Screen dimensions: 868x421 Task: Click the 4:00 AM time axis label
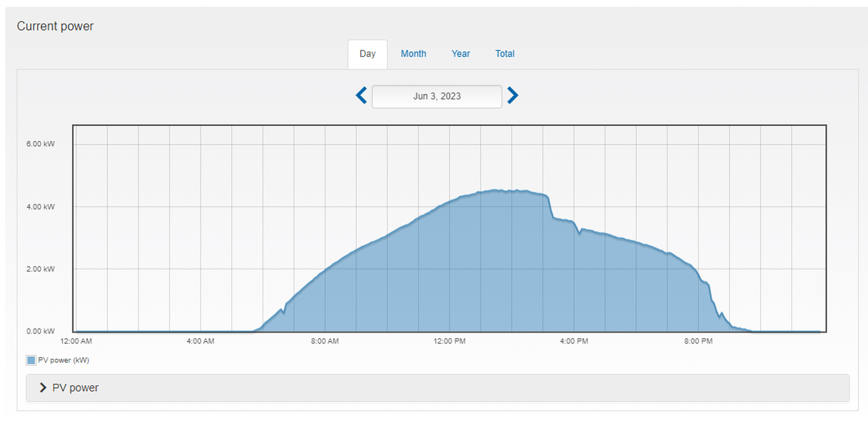(x=200, y=341)
